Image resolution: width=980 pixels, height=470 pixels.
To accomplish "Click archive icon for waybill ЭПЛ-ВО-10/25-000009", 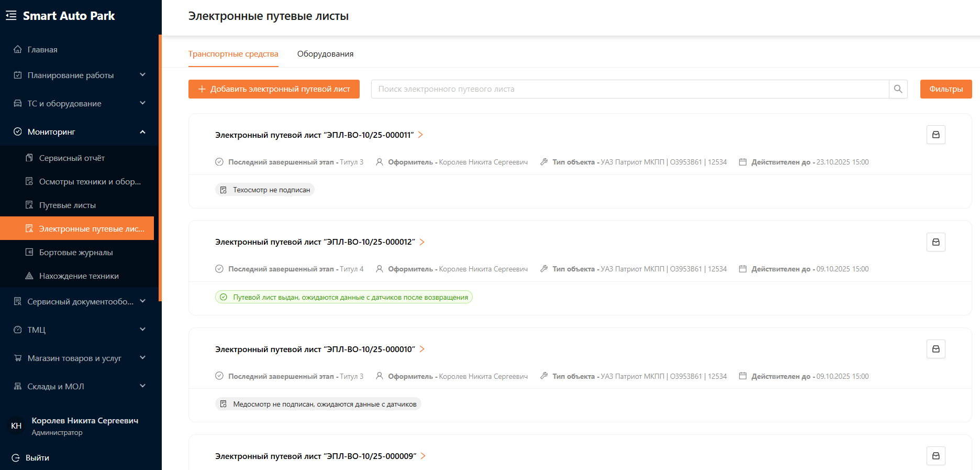I will [936, 456].
